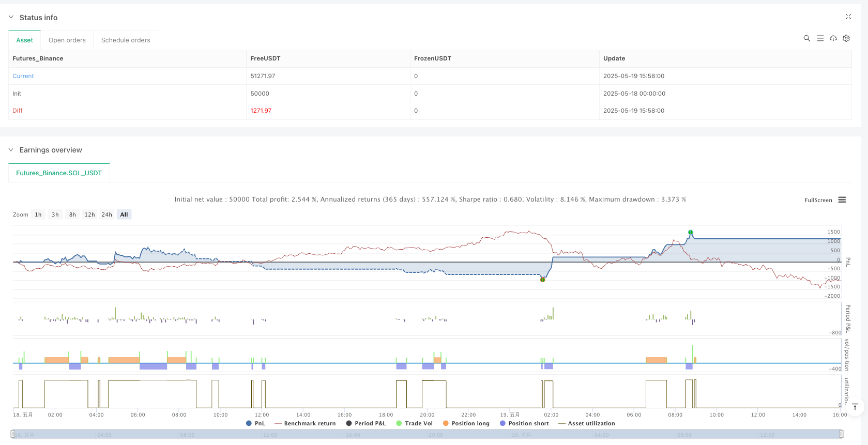
Task: Set chart zoom to 12h
Action: coord(89,214)
